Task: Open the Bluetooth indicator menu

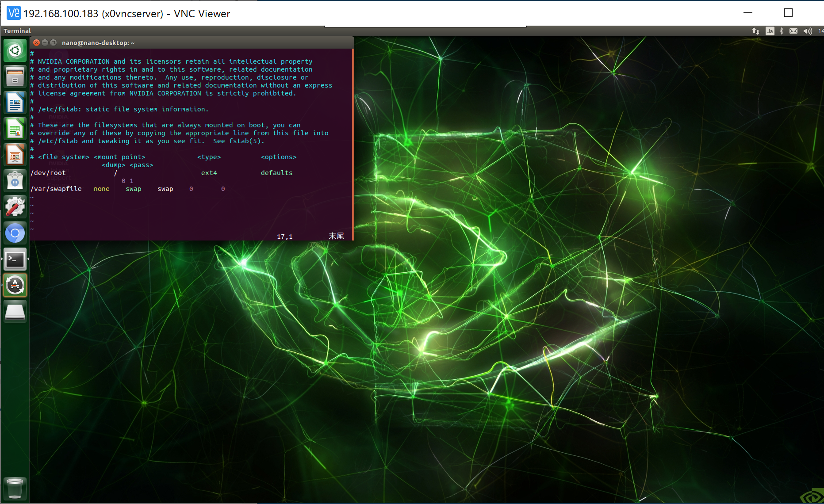Action: click(782, 31)
